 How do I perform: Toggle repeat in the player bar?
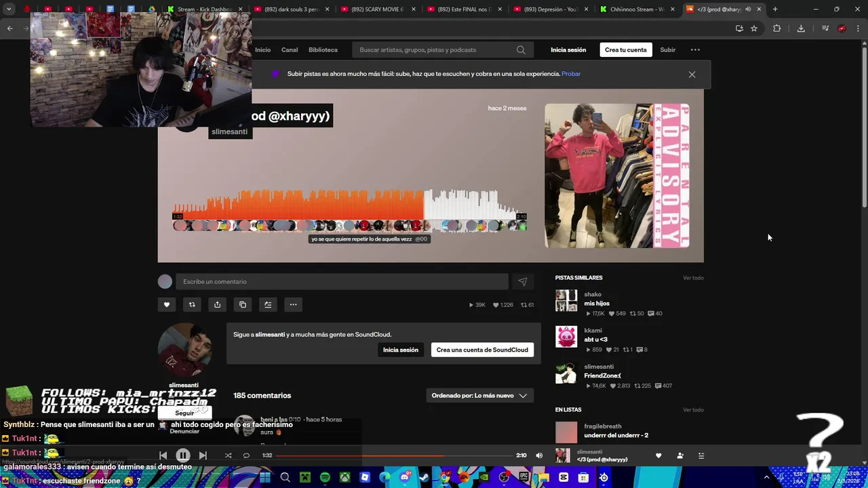(246, 455)
